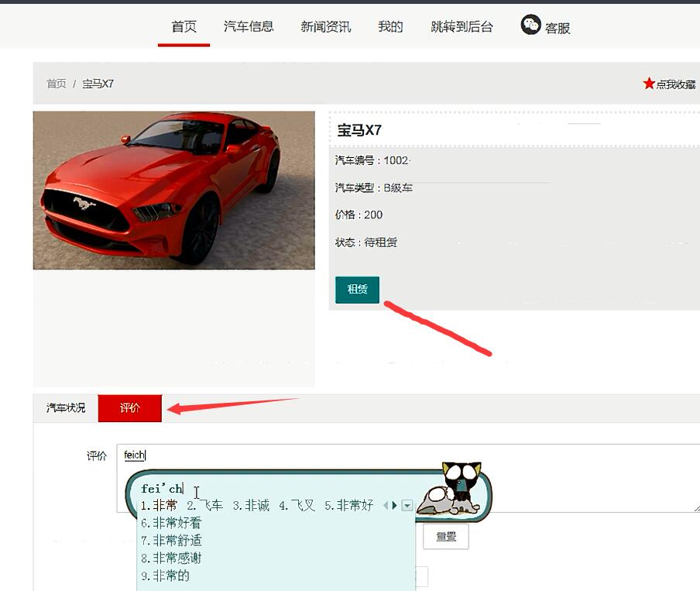Click the green 租赁 button

point(357,290)
